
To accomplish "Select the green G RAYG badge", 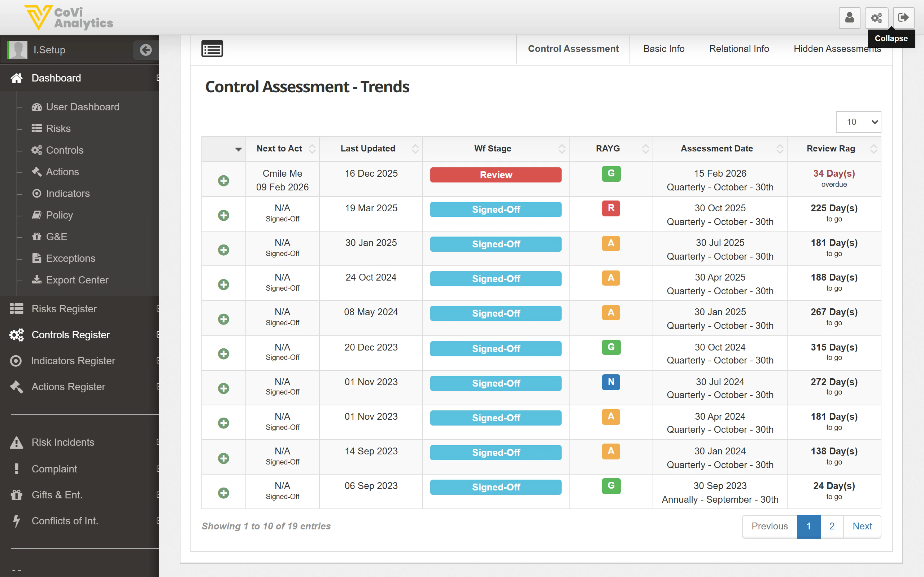I will [611, 173].
